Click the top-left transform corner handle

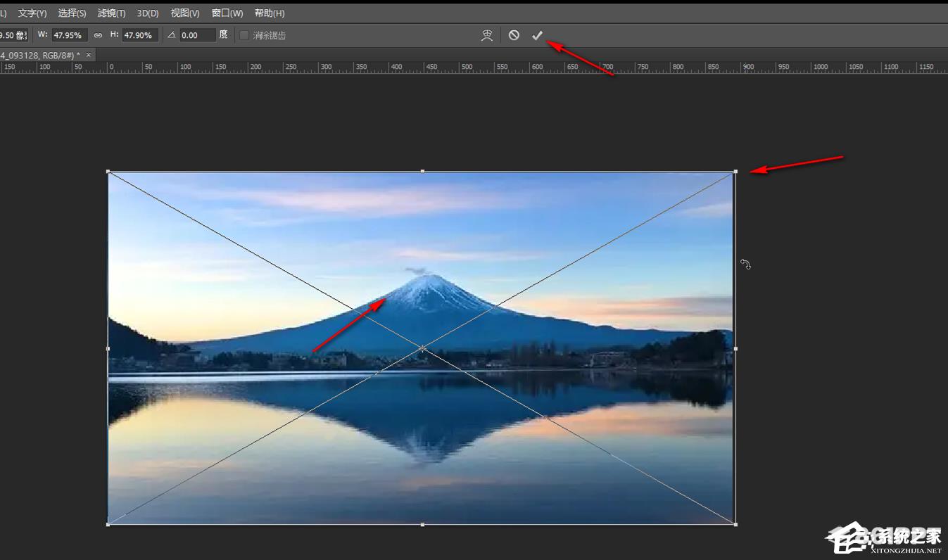[108, 171]
